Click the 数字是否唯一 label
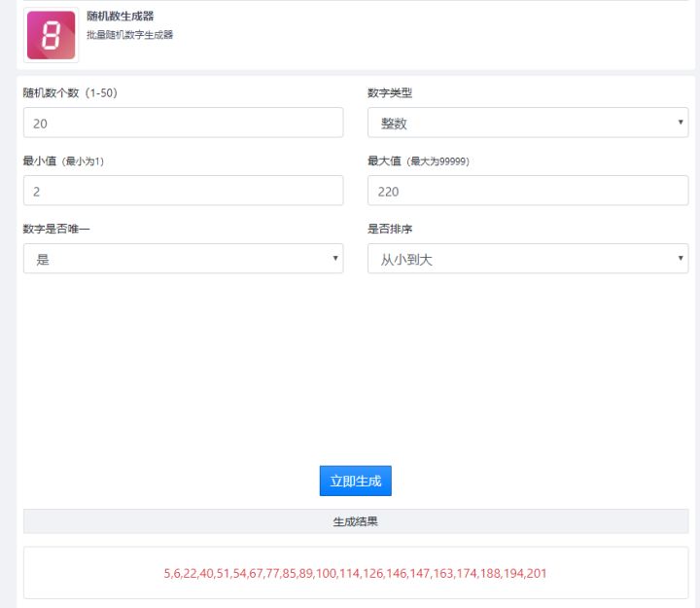The width and height of the screenshot is (700, 608). tap(56, 229)
